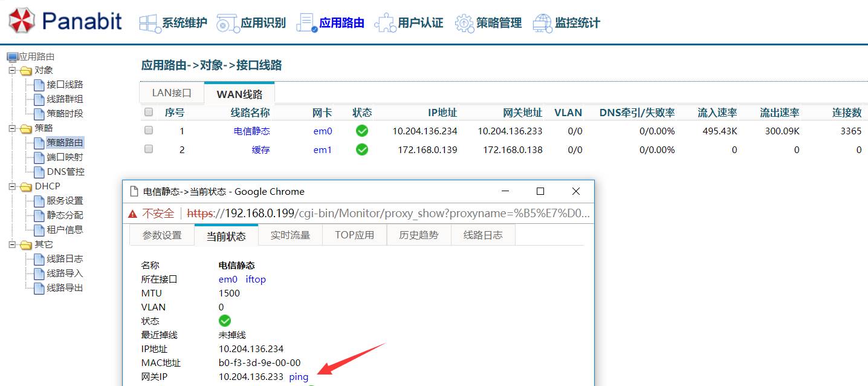This screenshot has width=868, height=386.
Task: Click the ping link next to gateway IP
Action: click(298, 376)
